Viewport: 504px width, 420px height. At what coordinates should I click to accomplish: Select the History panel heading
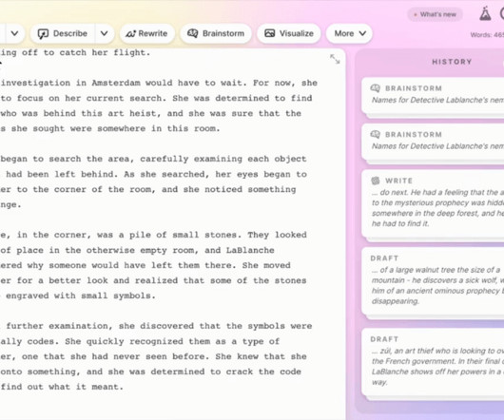pyautogui.click(x=452, y=62)
